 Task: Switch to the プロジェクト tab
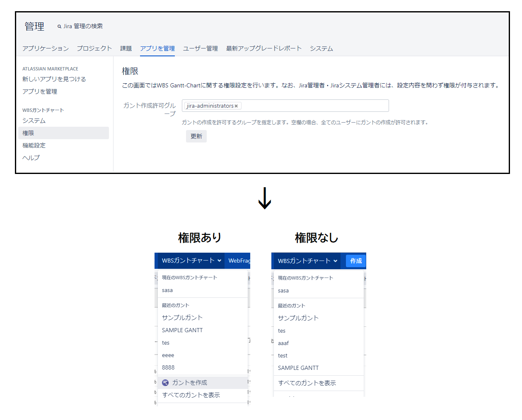click(94, 48)
